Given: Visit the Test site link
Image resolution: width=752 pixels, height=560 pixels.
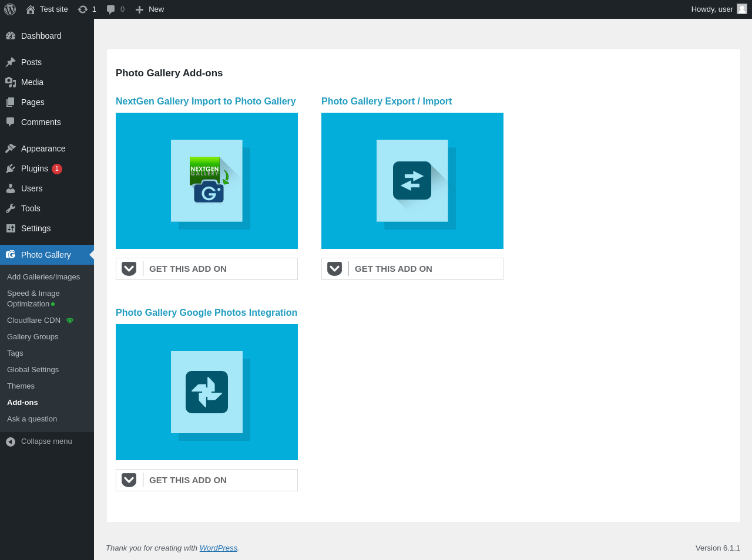Looking at the screenshot, I should tap(47, 9).
